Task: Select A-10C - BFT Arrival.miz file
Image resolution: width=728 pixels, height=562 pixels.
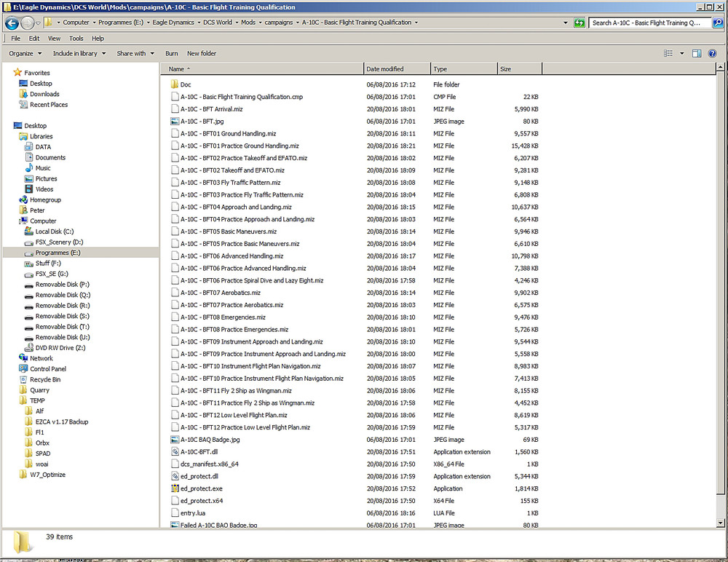Action: pos(211,109)
